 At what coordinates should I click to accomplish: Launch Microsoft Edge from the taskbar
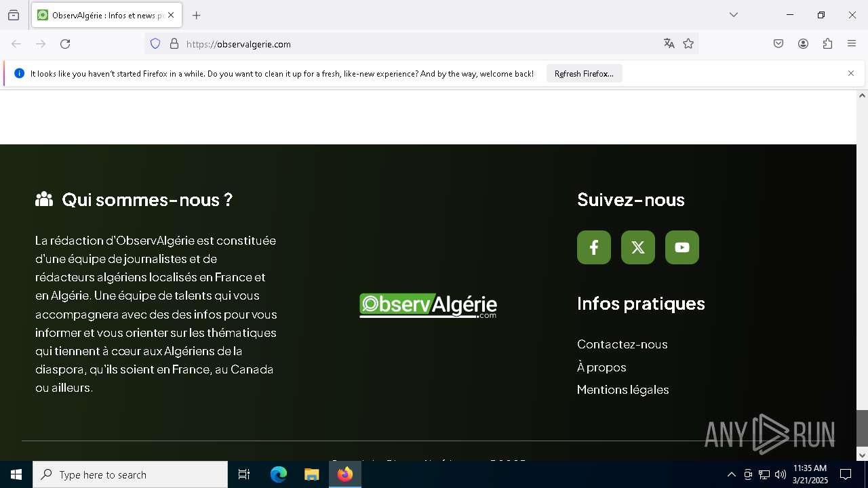pos(279,474)
